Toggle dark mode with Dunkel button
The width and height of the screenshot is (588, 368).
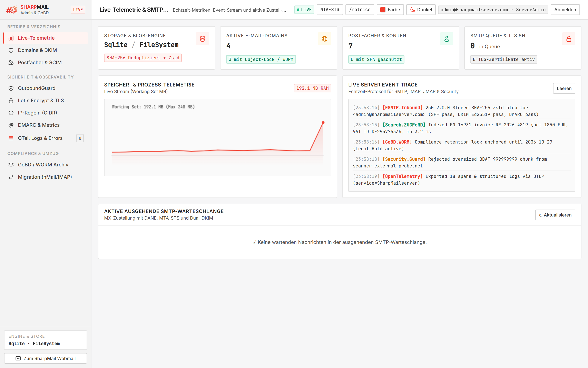point(421,10)
